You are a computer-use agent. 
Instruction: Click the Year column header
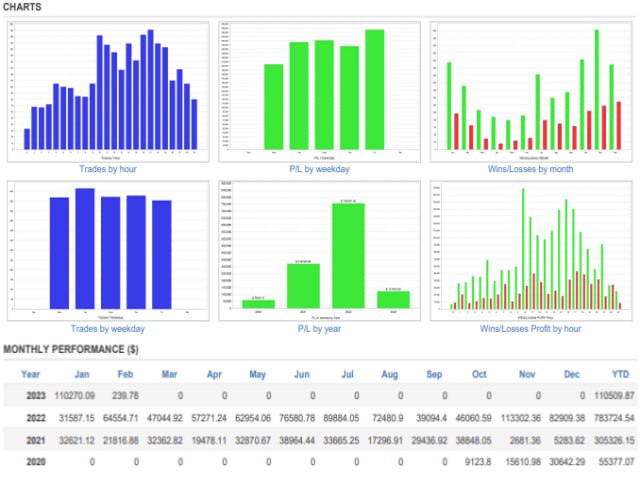pyautogui.click(x=31, y=374)
